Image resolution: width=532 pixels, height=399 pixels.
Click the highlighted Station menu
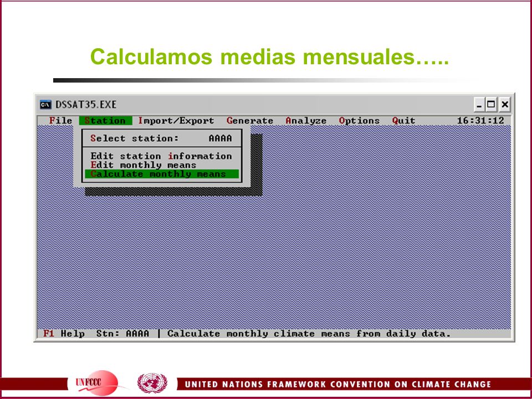pyautogui.click(x=105, y=121)
